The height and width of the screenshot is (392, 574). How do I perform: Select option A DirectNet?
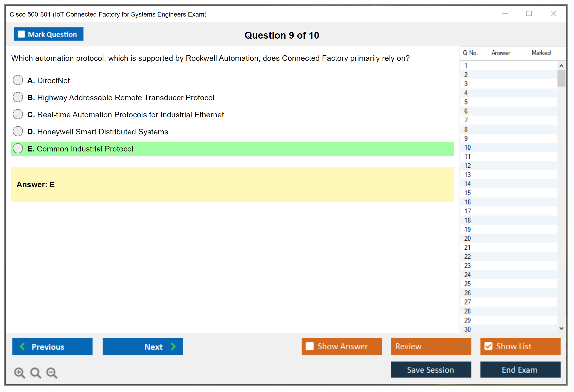(x=18, y=80)
